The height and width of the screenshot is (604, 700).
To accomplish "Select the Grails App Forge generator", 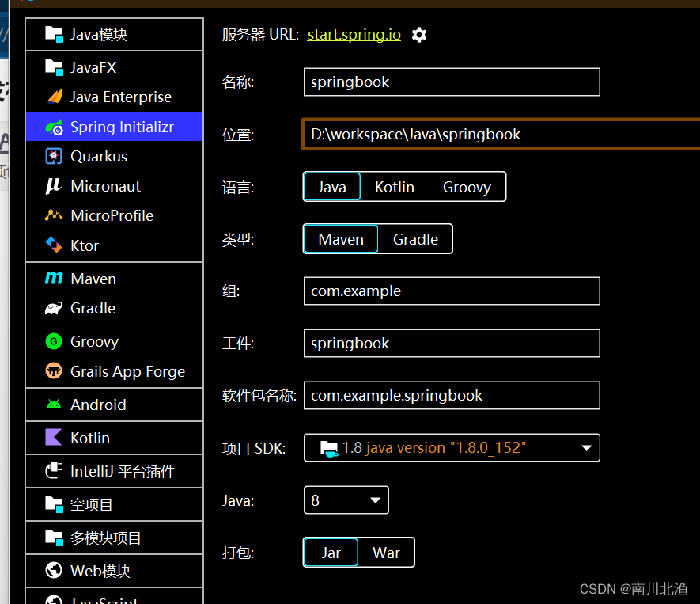I will [x=114, y=371].
